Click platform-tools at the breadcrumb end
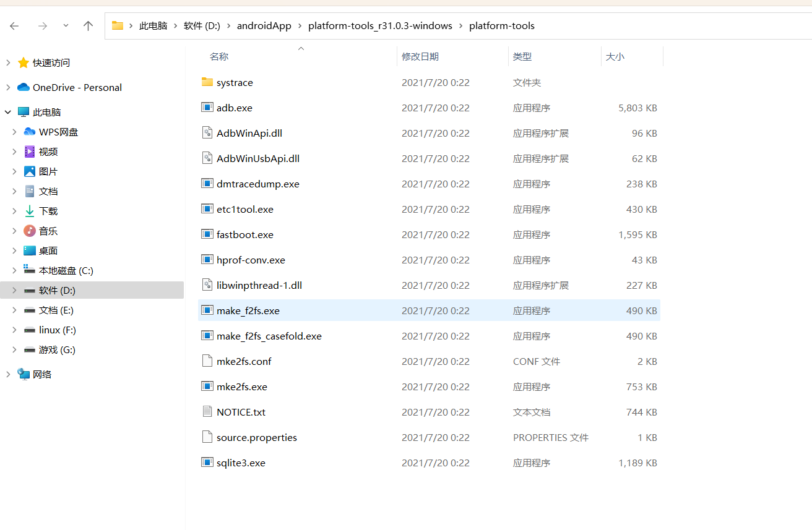 [x=502, y=26]
